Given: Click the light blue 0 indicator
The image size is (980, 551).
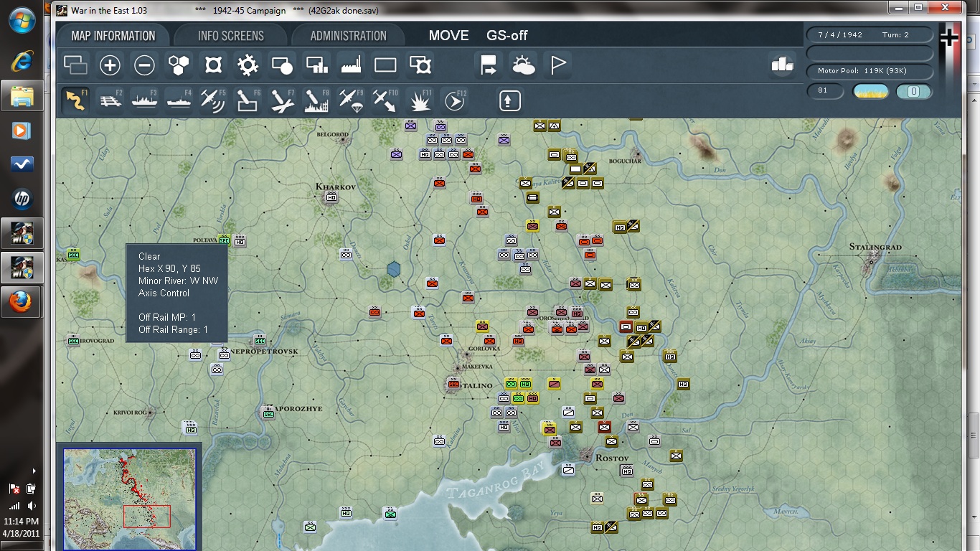Looking at the screenshot, I should coord(914,91).
